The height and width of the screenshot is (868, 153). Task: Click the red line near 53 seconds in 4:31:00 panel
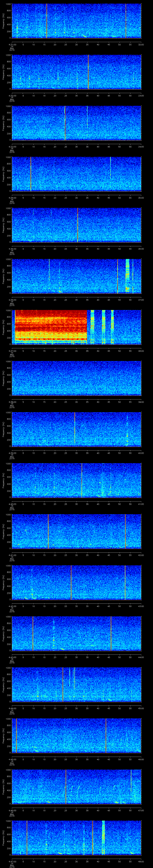point(126,21)
